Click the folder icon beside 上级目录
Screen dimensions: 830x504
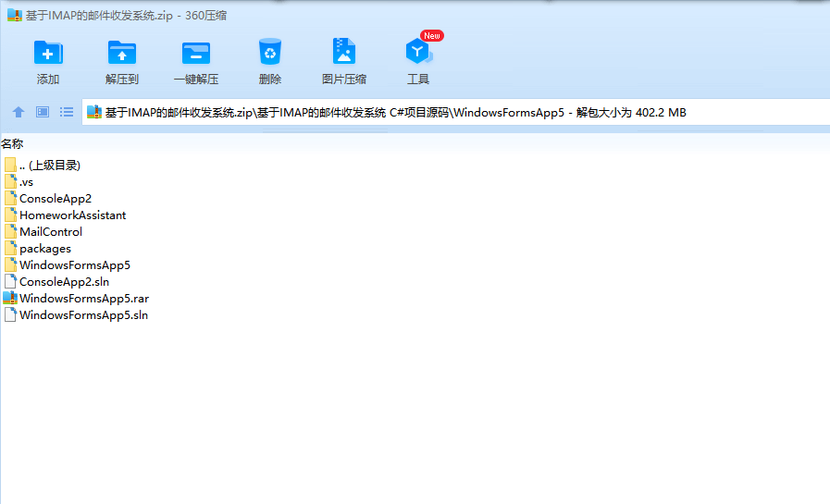(x=10, y=165)
